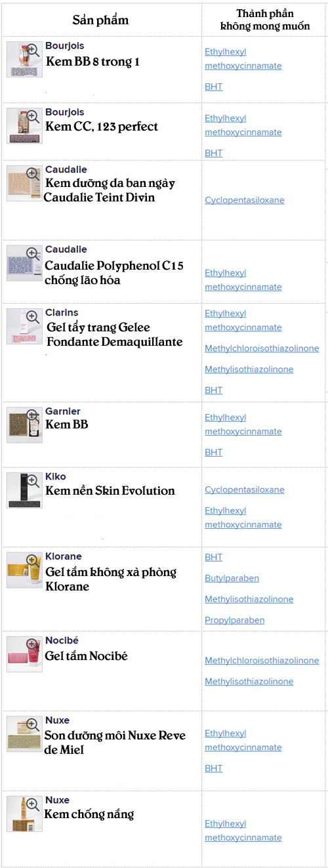The width and height of the screenshot is (328, 868).
Task: Click BHT link in Nuxe Reve de Miel row
Action: click(x=213, y=768)
